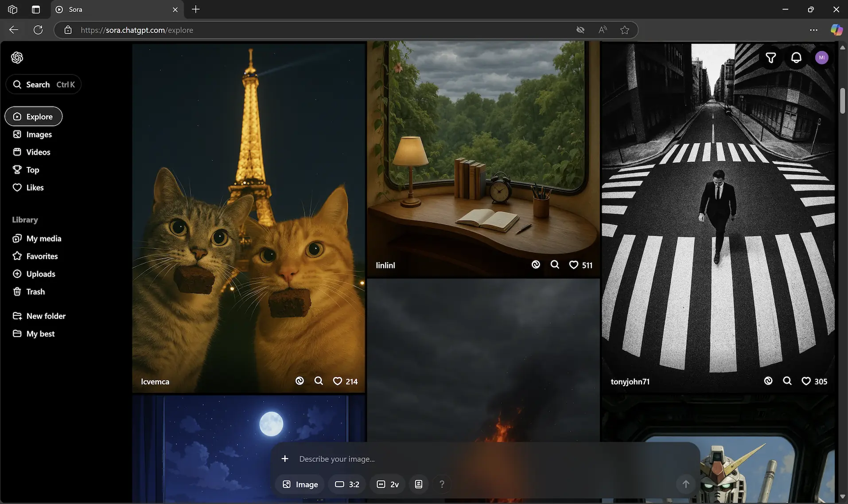Select the Top section in sidebar
Image resolution: width=848 pixels, height=504 pixels.
tap(32, 170)
